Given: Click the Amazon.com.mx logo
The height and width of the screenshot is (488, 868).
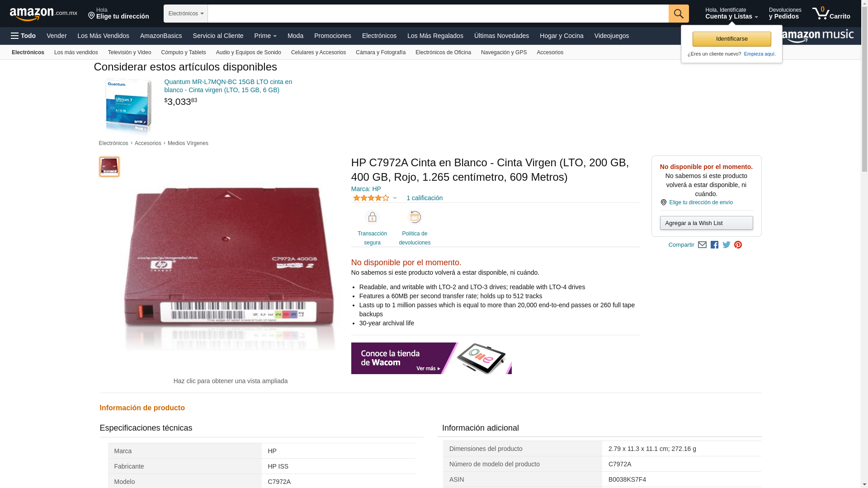Looking at the screenshot, I should click(x=43, y=14).
